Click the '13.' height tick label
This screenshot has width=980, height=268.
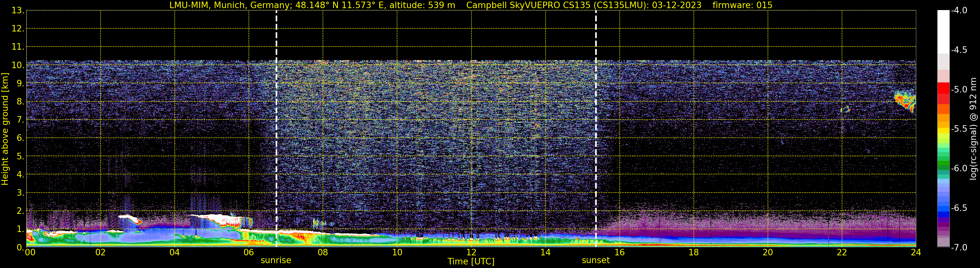click(18, 11)
